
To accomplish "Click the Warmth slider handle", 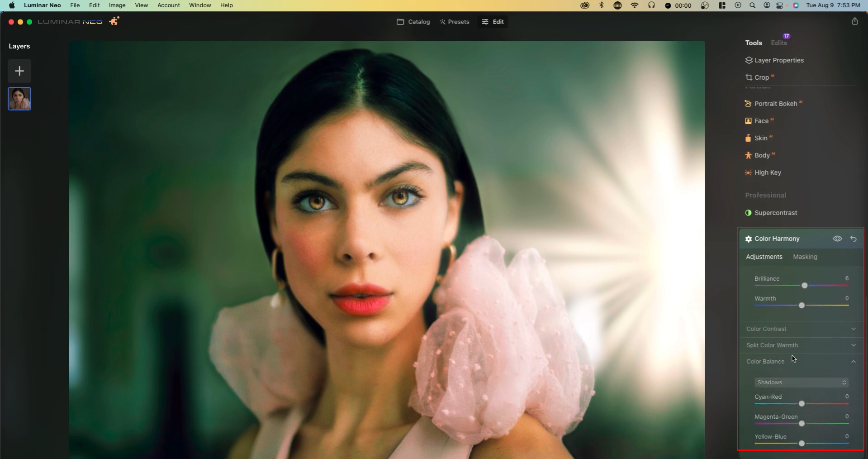I will click(802, 306).
